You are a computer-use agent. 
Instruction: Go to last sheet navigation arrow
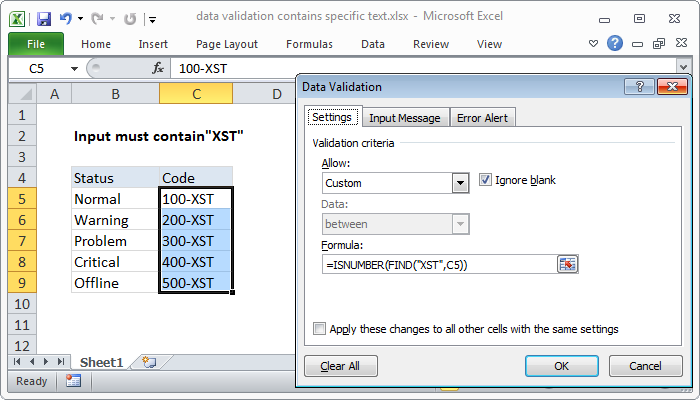[x=61, y=362]
